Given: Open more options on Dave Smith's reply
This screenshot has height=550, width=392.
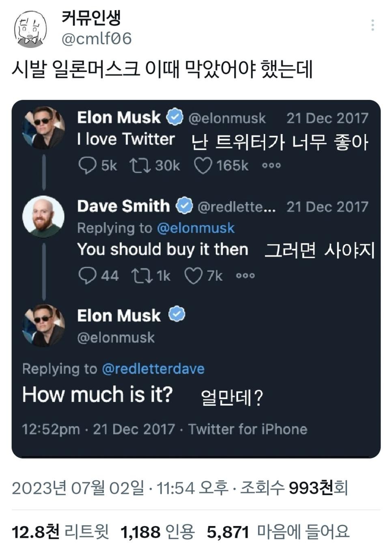Looking at the screenshot, I should [246, 276].
